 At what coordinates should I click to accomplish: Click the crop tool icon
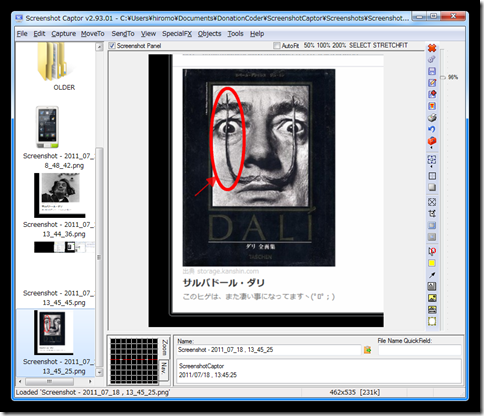click(x=432, y=214)
